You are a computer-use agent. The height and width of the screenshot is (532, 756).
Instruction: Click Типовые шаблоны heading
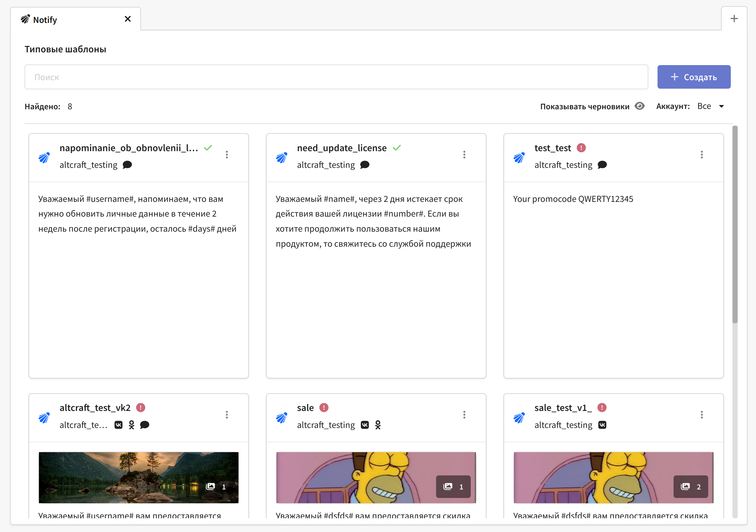(x=65, y=49)
